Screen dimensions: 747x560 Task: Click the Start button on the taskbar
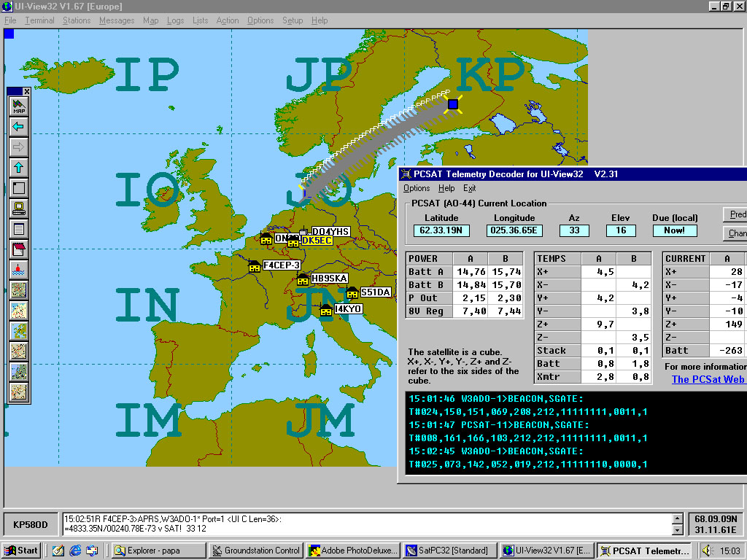click(22, 551)
